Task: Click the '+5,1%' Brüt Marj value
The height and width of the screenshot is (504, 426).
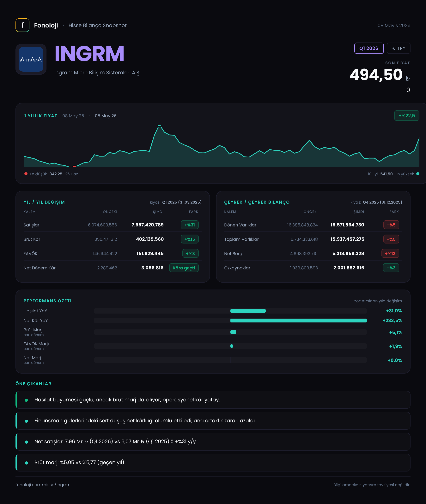Action: tap(396, 333)
